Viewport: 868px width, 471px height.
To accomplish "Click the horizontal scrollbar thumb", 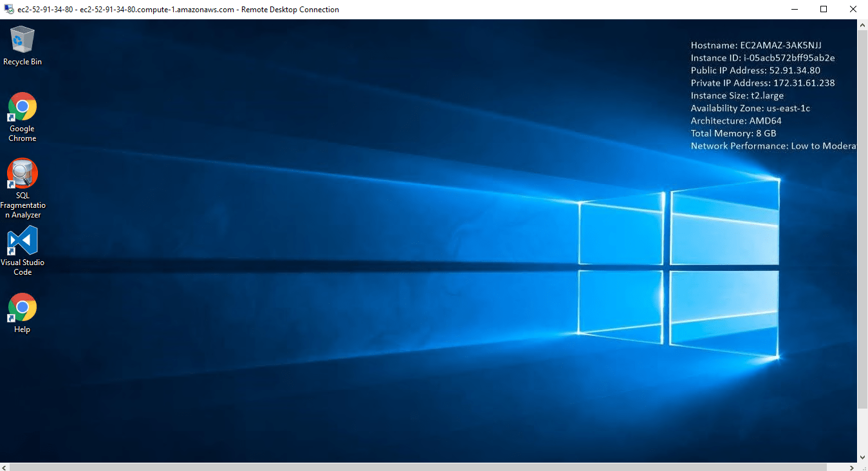I will pyautogui.click(x=418, y=466).
